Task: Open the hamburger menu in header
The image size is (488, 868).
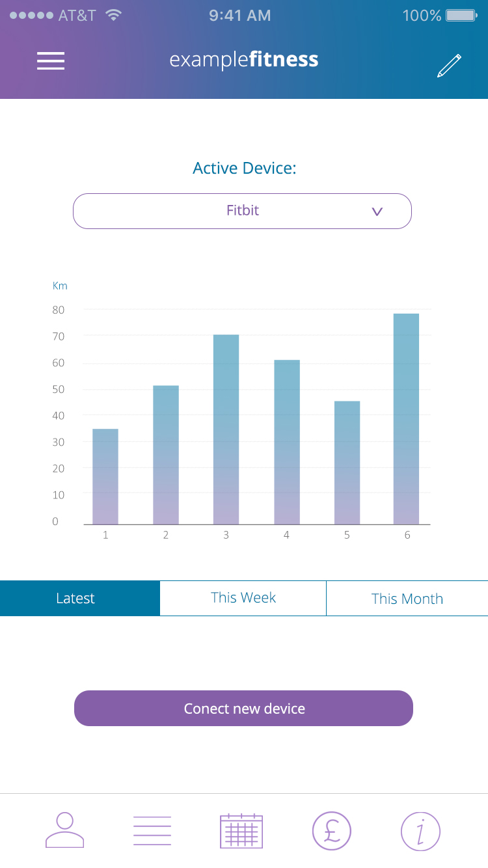Action: click(51, 61)
